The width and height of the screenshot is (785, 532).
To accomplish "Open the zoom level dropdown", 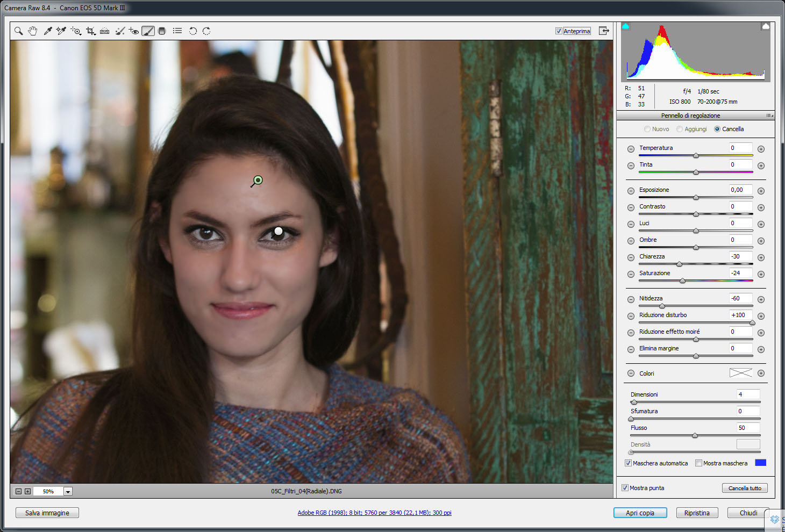I will point(68,491).
